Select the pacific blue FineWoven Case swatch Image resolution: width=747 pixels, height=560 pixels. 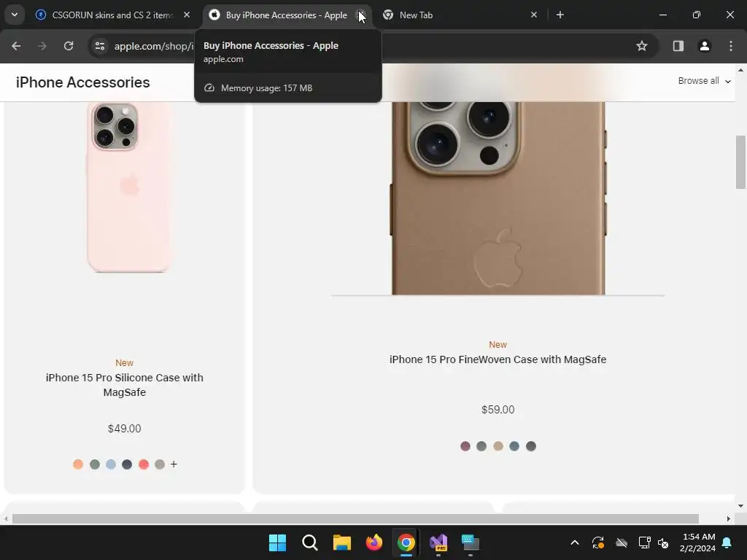tap(514, 446)
